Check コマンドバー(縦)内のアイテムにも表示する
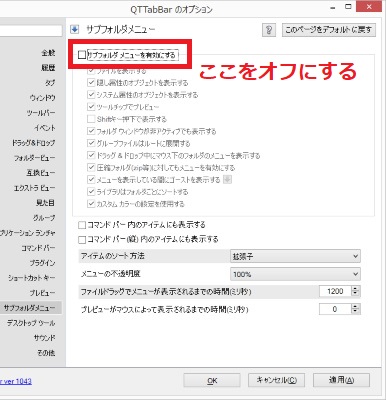 (82, 240)
